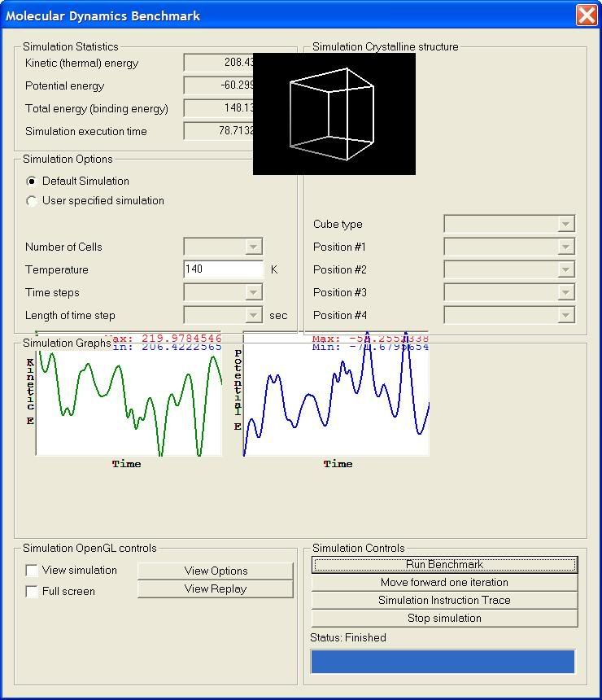Open the Position #4 dropdown
The width and height of the screenshot is (602, 700).
point(509,315)
